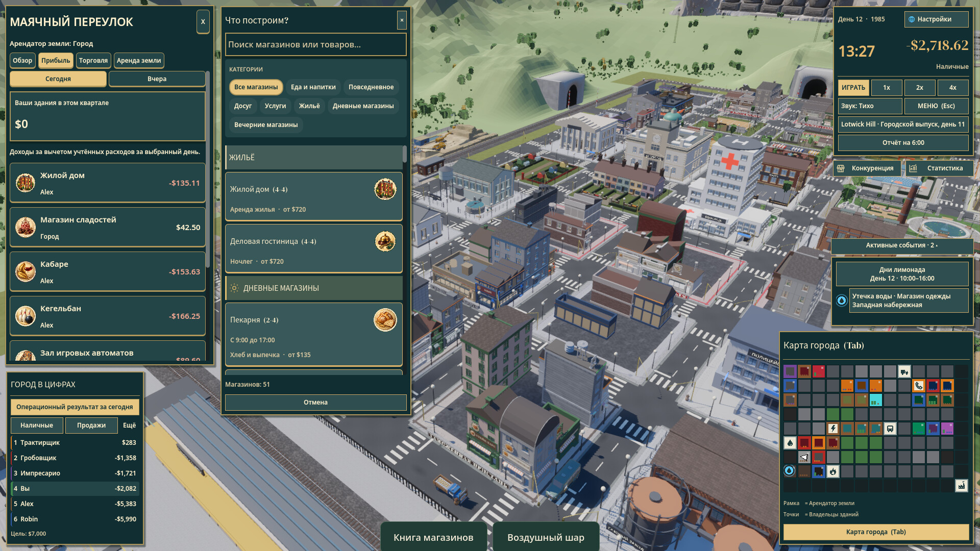Click the bowling icon of Кегельбан
Image resolution: width=980 pixels, height=551 pixels.
tap(25, 316)
